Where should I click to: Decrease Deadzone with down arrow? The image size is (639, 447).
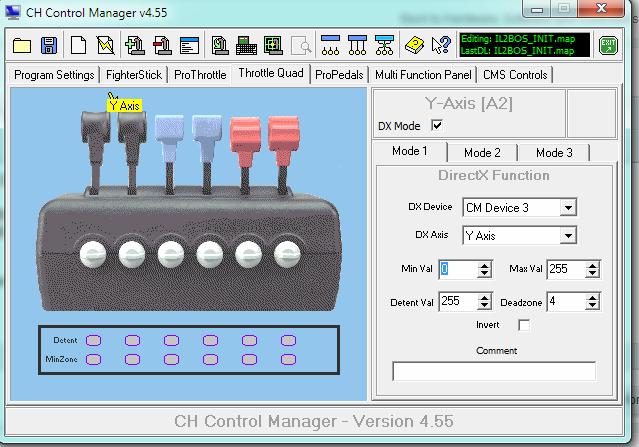coord(592,306)
